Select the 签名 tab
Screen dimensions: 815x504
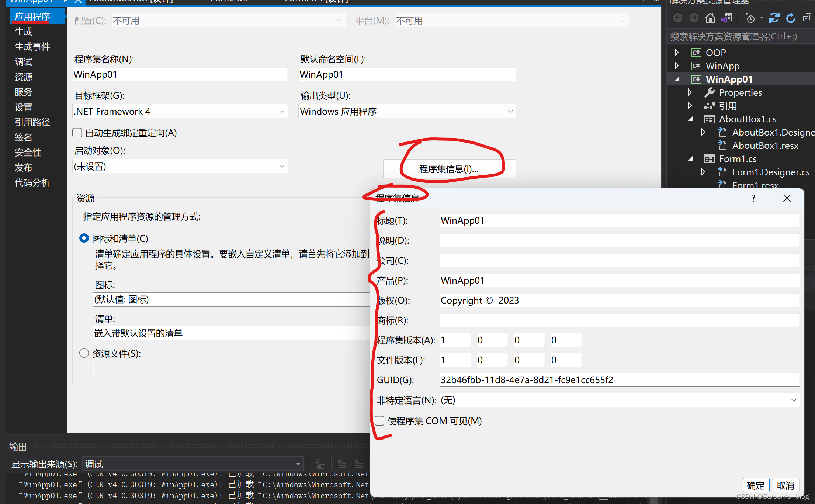pos(24,137)
